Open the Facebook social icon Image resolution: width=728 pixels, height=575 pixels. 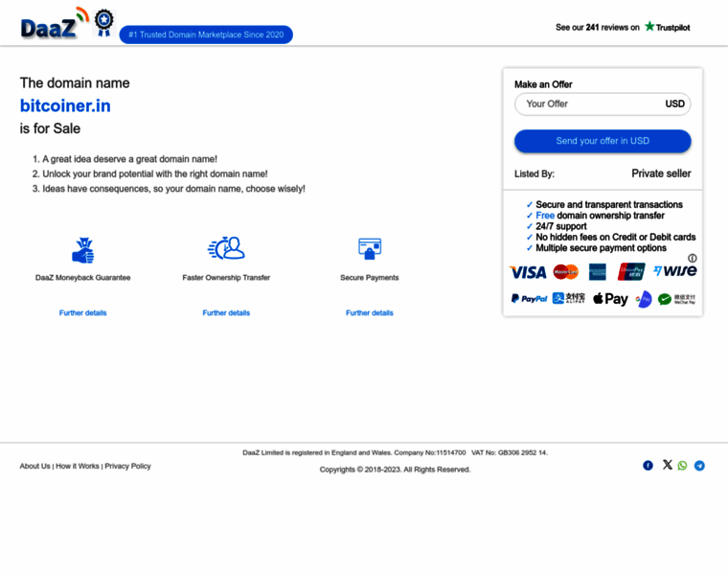click(648, 466)
